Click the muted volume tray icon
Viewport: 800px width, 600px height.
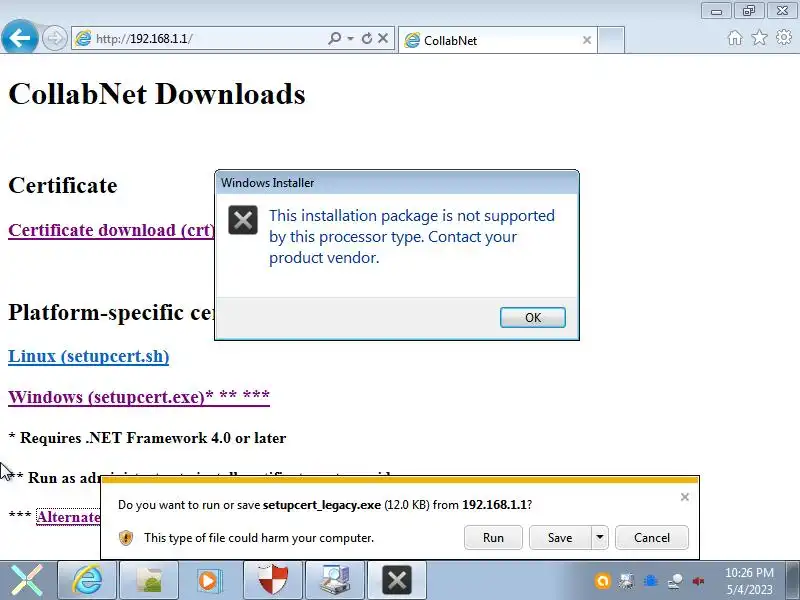point(698,581)
